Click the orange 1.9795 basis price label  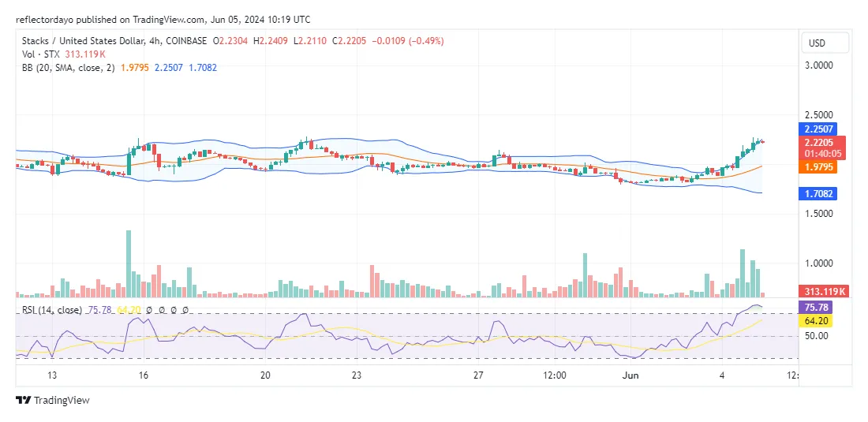pos(823,167)
